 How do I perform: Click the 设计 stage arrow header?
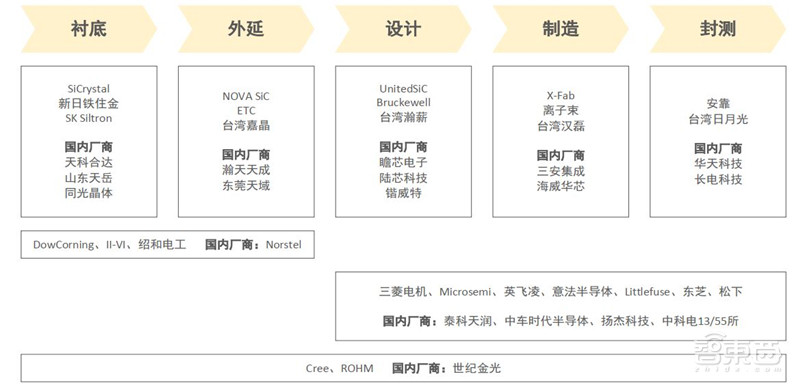[403, 29]
